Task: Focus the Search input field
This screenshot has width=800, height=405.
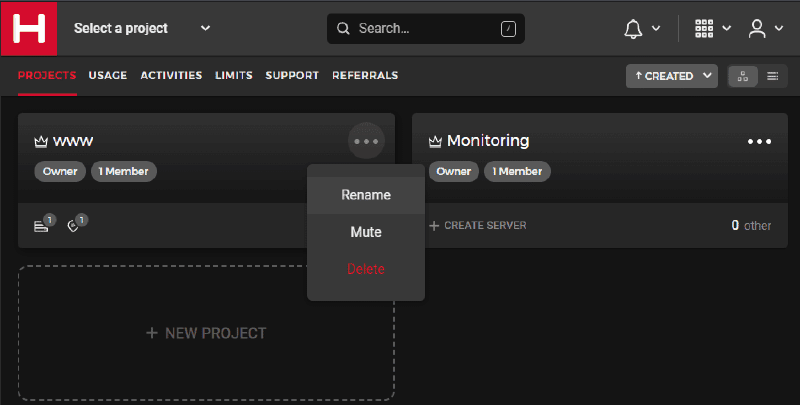Action: [x=425, y=29]
